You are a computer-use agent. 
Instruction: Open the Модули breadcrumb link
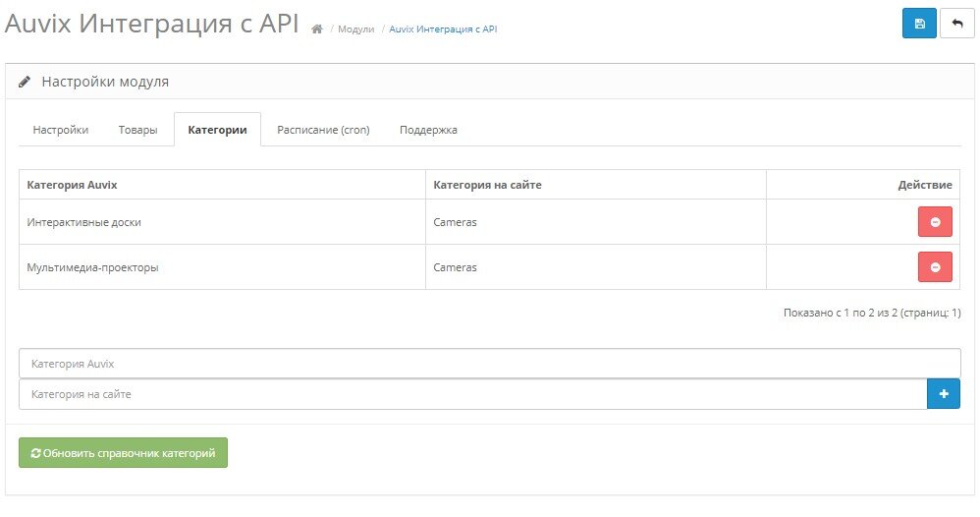pyautogui.click(x=355, y=29)
